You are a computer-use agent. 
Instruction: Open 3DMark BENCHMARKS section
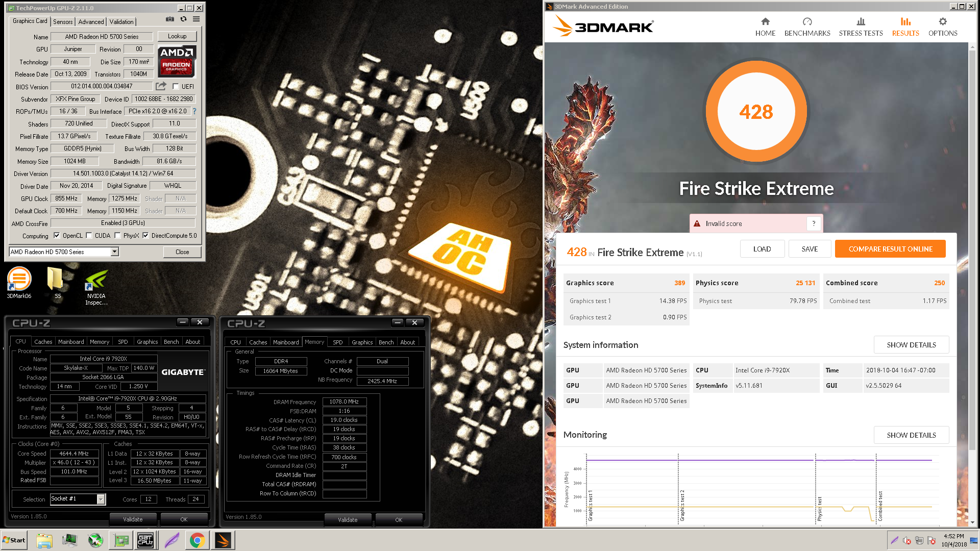(807, 27)
